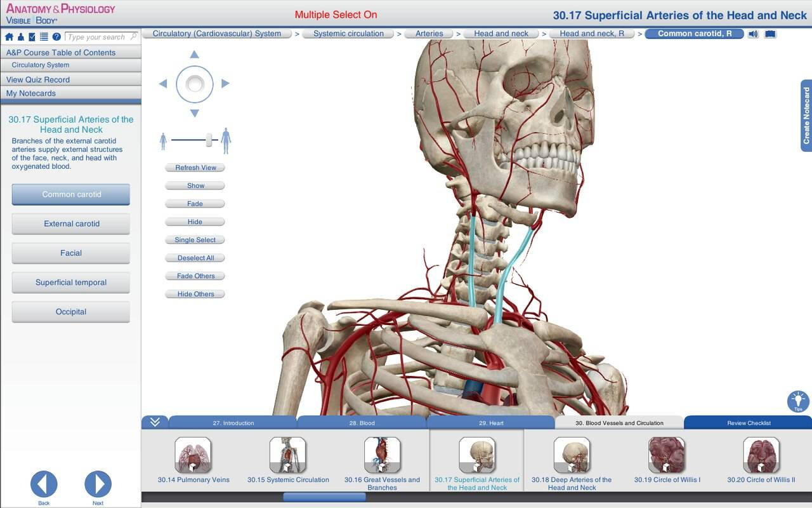Select the External carotid button
The width and height of the screenshot is (812, 508).
pyautogui.click(x=71, y=224)
